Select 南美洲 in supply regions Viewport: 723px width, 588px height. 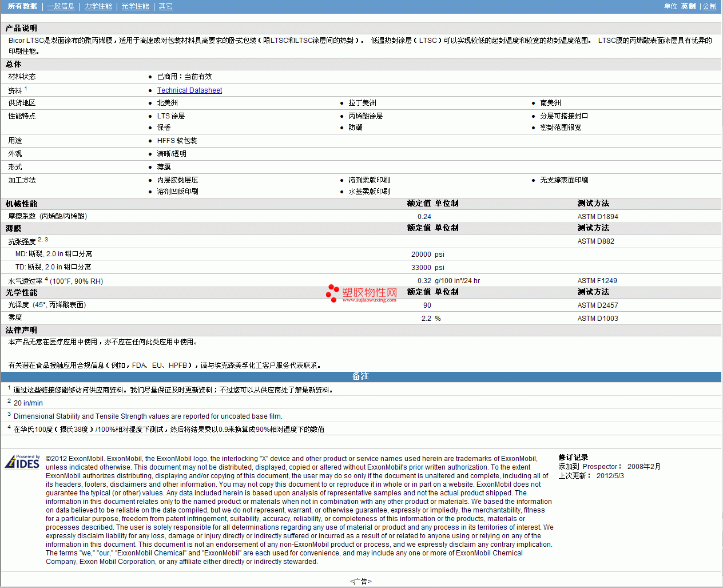coord(550,103)
